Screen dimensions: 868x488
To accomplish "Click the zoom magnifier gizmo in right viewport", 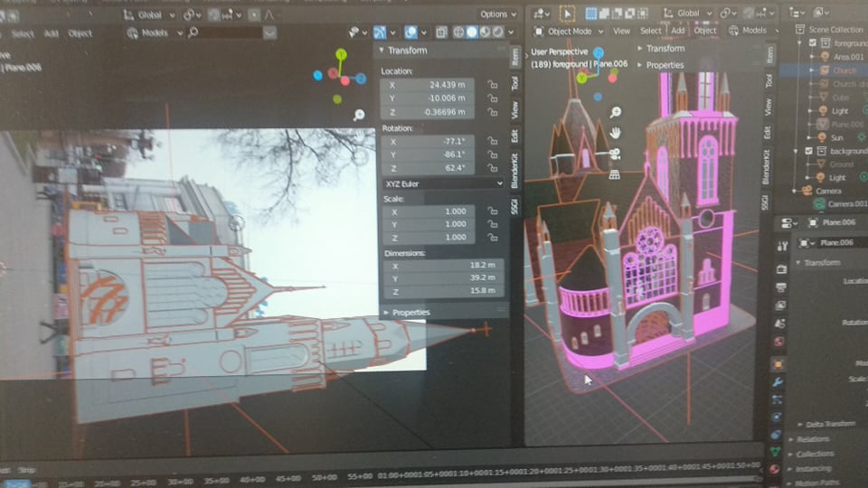I will (616, 112).
